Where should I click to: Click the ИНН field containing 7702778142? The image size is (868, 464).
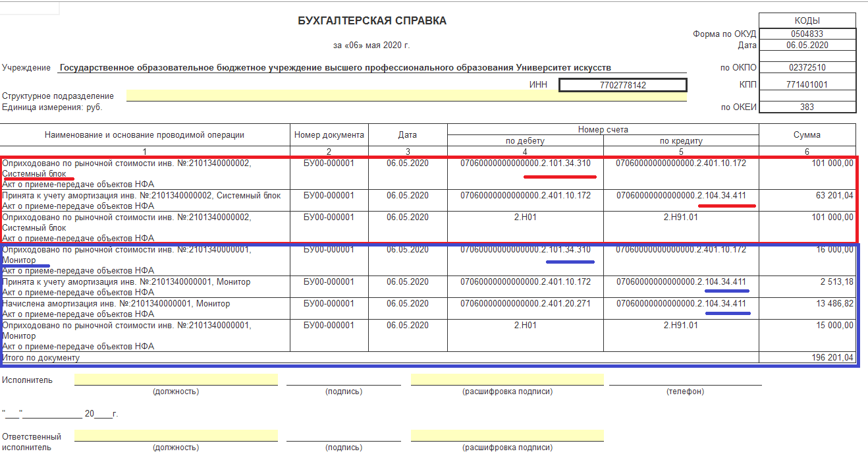(622, 85)
